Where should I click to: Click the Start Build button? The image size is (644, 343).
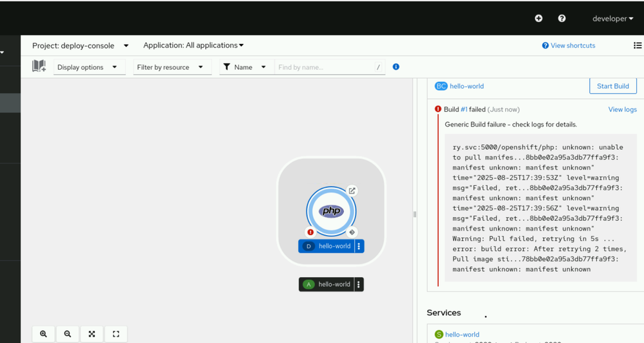coord(612,86)
